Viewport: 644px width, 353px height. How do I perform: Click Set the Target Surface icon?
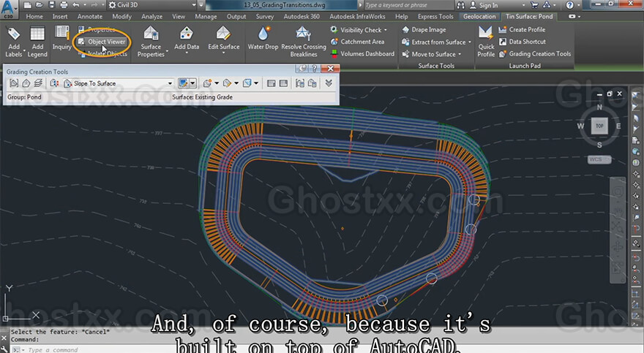click(x=26, y=83)
